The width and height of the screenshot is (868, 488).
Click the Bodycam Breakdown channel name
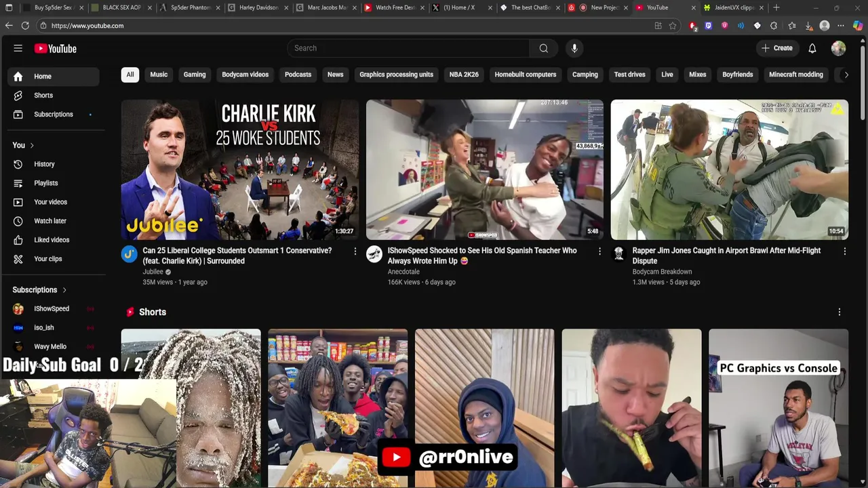(x=662, y=272)
